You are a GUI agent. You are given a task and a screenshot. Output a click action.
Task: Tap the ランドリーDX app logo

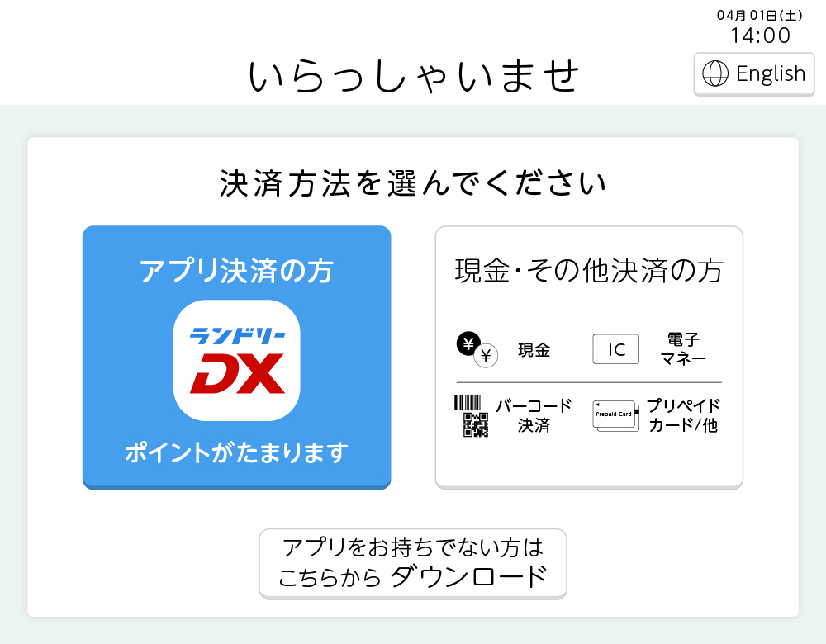pos(236,361)
